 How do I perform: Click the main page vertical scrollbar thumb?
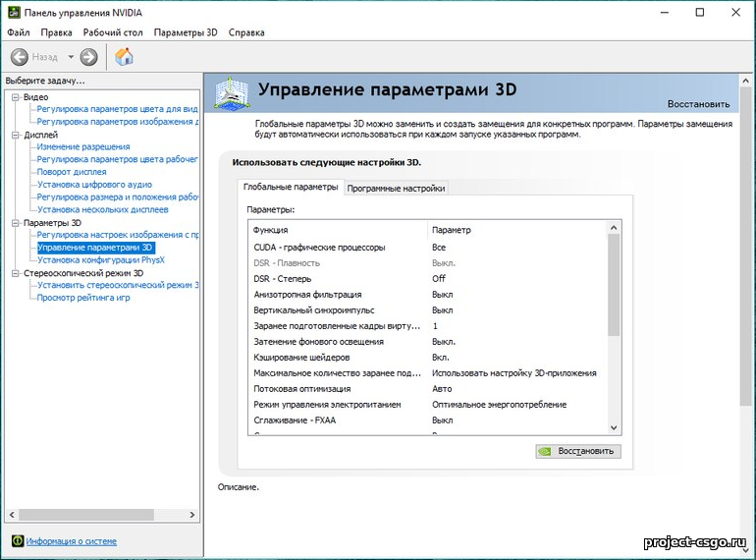745,247
